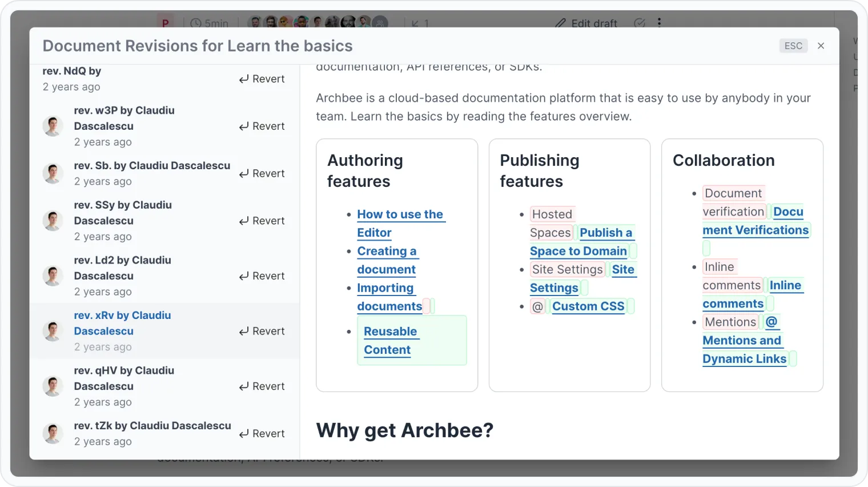868x487 pixels.
Task: Click avatar next to revision SSy
Action: pos(53,221)
